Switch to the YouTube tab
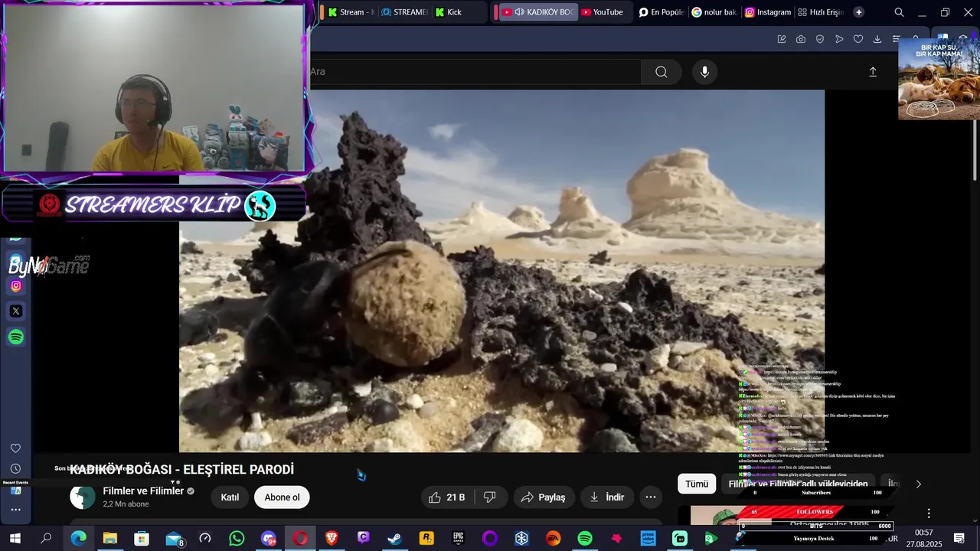 tap(602, 12)
